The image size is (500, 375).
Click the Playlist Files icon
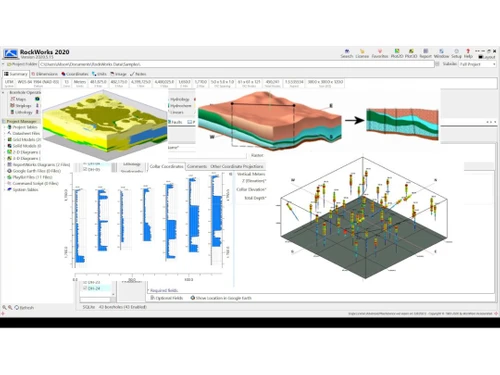point(10,177)
